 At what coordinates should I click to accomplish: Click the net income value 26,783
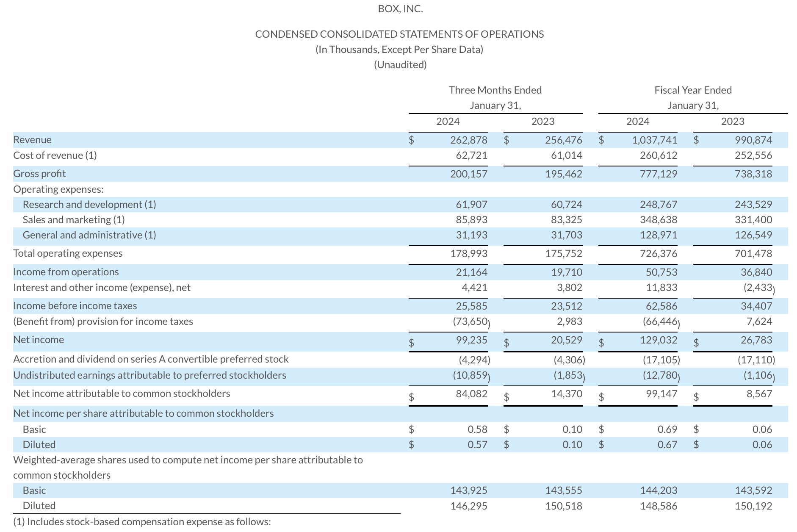756,340
